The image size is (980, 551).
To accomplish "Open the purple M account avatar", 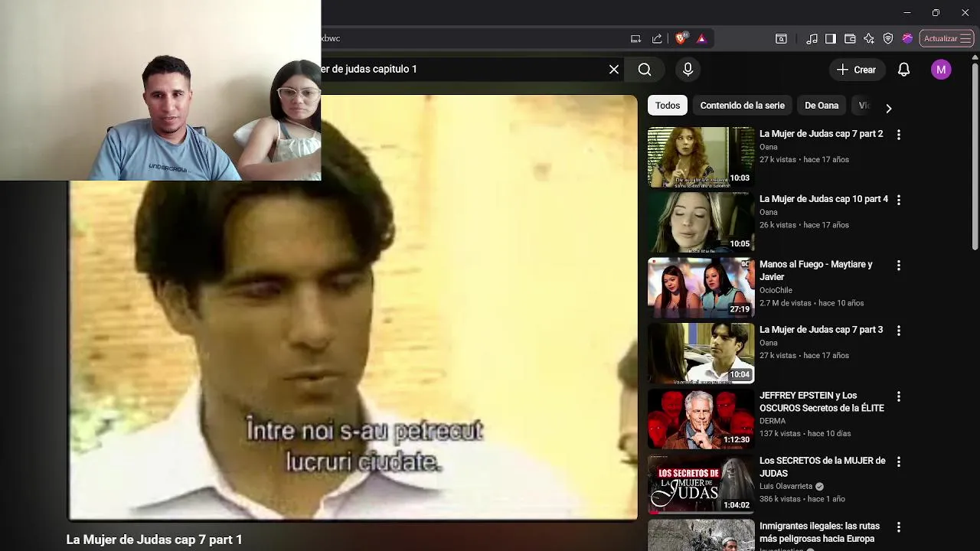I will 941,70.
